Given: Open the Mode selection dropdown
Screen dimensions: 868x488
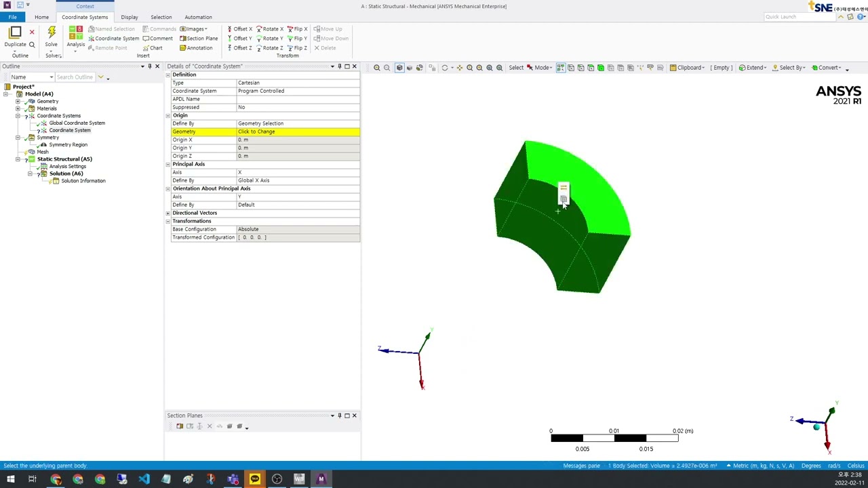Looking at the screenshot, I should (542, 68).
